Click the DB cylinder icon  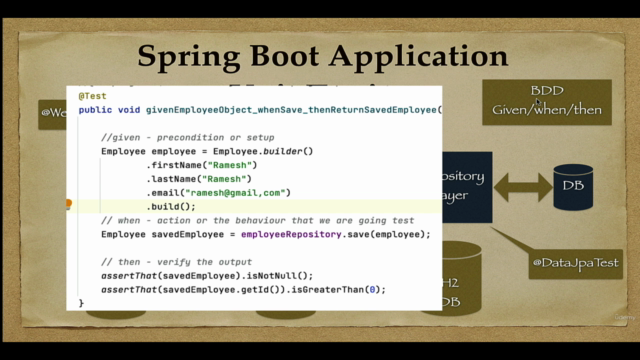pyautogui.click(x=573, y=187)
